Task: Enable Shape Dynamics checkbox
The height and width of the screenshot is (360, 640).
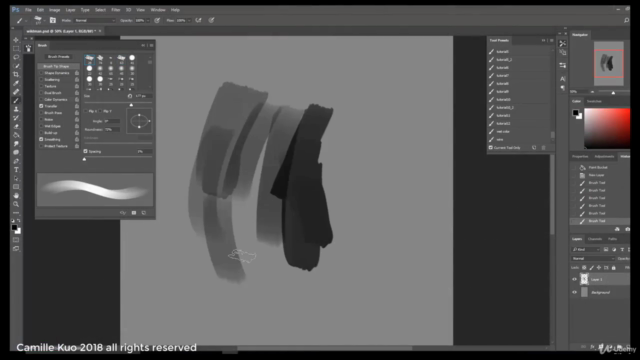Action: 41,73
